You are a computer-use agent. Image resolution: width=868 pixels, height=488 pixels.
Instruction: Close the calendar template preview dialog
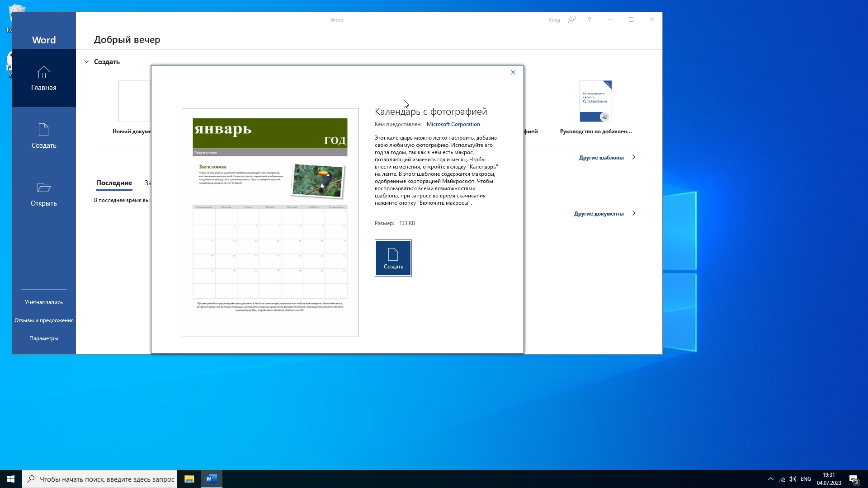pyautogui.click(x=513, y=72)
